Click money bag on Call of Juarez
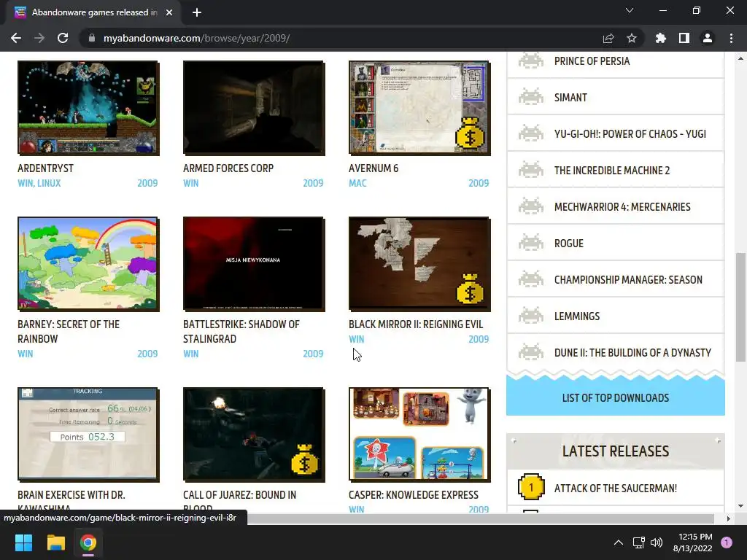747x560 pixels. (304, 459)
